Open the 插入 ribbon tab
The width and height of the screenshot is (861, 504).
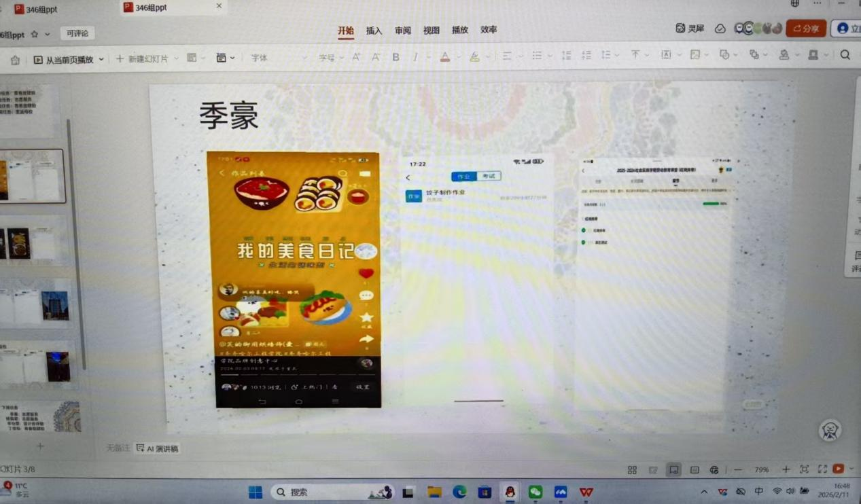tap(374, 31)
